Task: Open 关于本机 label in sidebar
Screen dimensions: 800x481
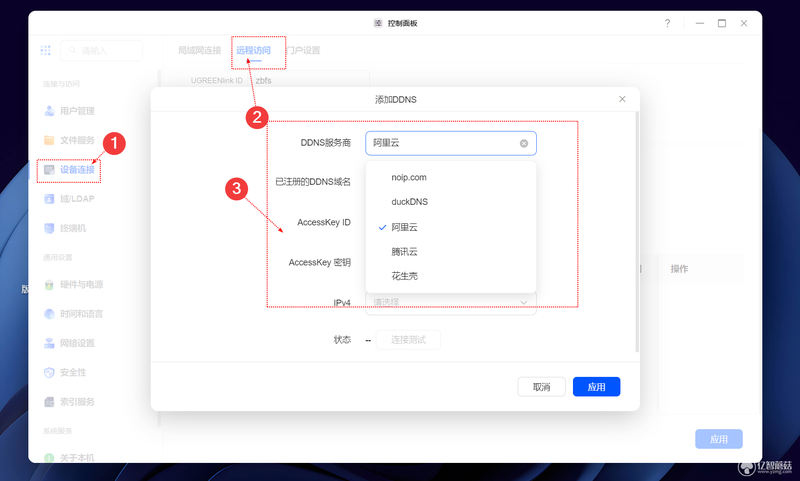Action: pos(77,458)
